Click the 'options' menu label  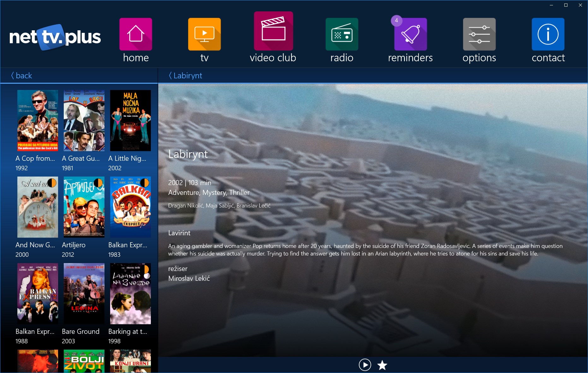[479, 58]
